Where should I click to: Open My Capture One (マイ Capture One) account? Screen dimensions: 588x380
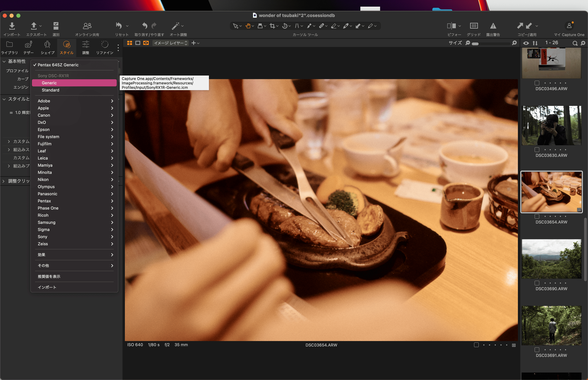(569, 25)
